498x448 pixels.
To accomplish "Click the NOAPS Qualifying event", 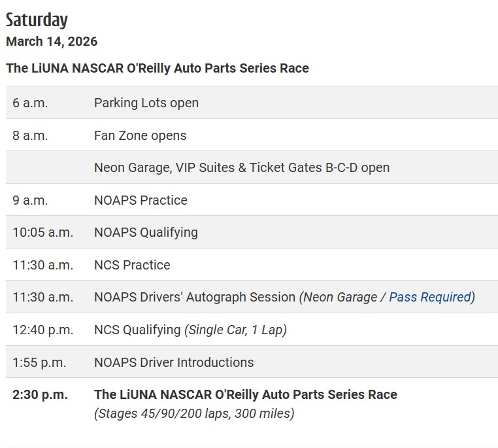I will pyautogui.click(x=146, y=233).
